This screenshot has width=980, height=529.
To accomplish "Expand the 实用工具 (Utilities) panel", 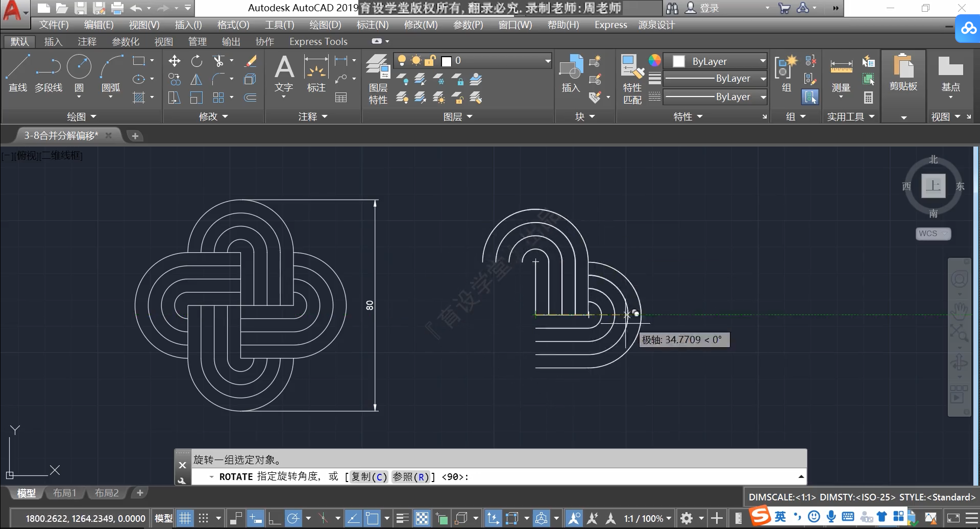I will (x=851, y=116).
